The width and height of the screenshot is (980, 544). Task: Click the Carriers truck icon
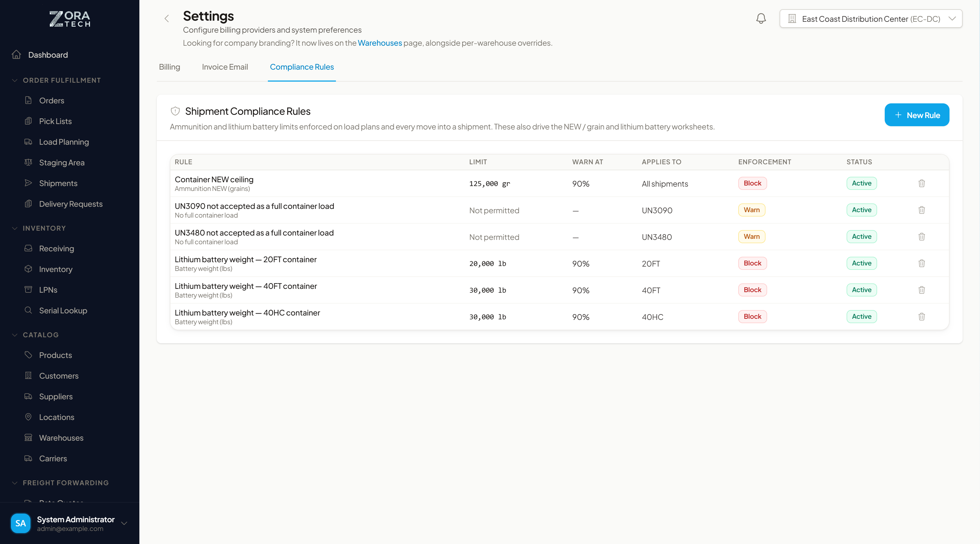(x=28, y=458)
